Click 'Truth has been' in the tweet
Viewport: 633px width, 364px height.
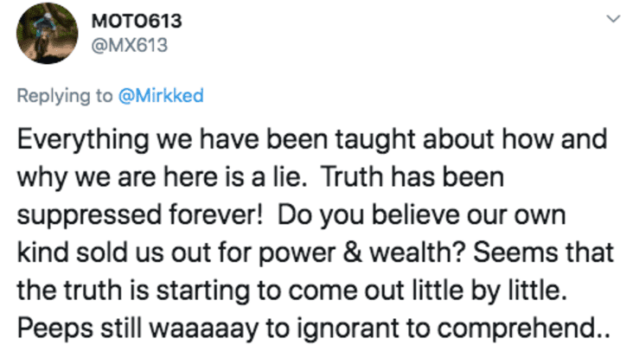tap(412, 176)
